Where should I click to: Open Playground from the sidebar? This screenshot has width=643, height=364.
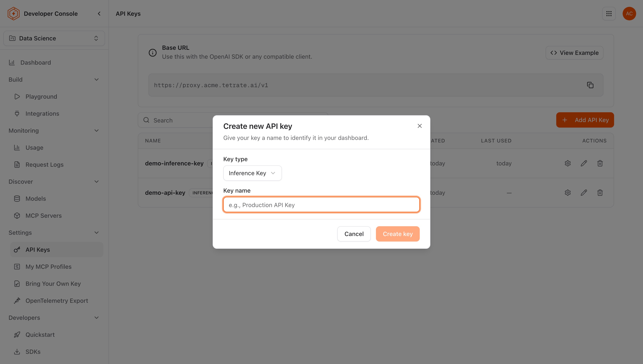tap(57, 97)
